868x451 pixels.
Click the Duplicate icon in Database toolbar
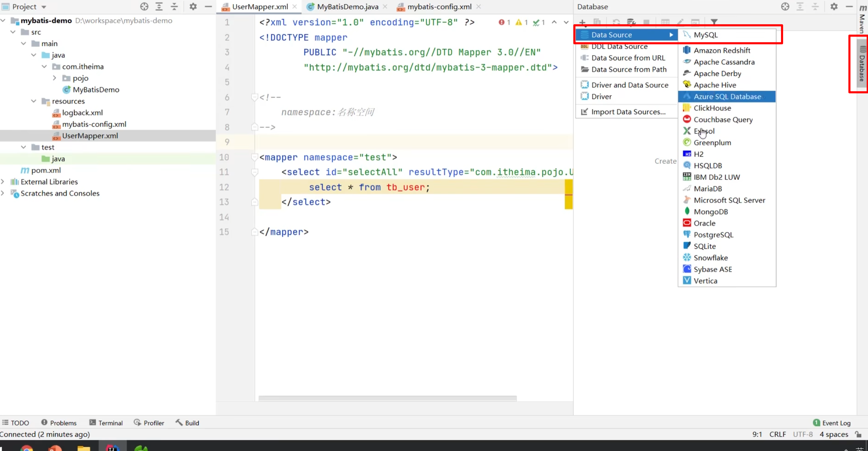tap(597, 22)
